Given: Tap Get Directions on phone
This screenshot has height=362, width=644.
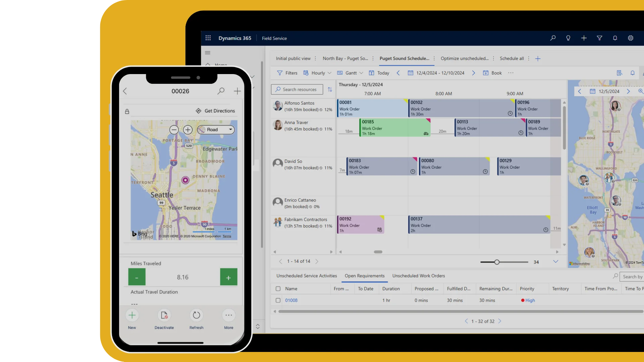Looking at the screenshot, I should (215, 111).
